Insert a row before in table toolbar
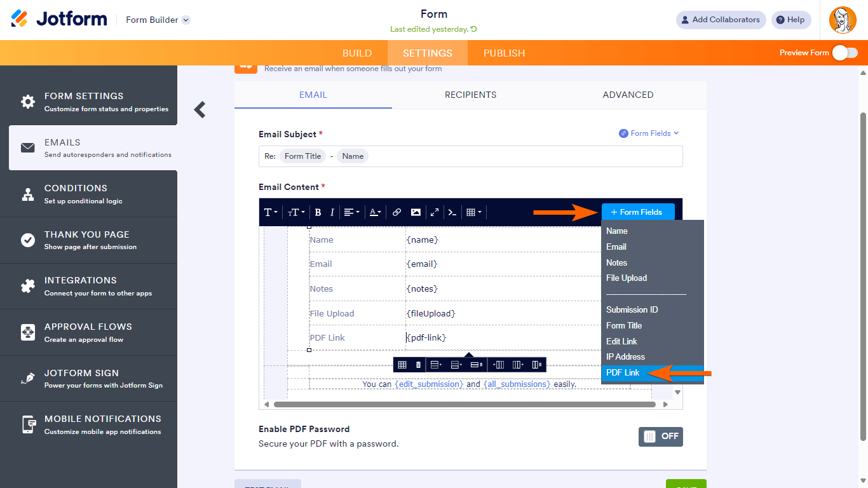This screenshot has width=868, height=488. pos(437,365)
